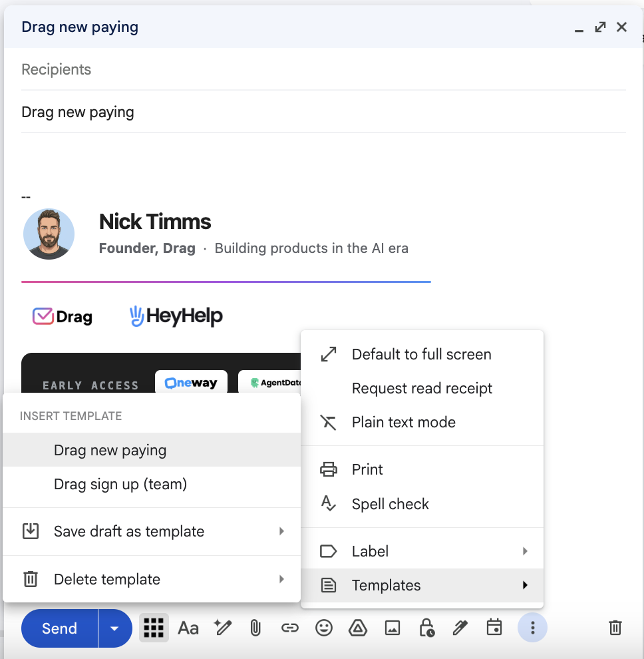This screenshot has height=659, width=644.
Task: Close the compose window with X
Action: pyautogui.click(x=622, y=27)
